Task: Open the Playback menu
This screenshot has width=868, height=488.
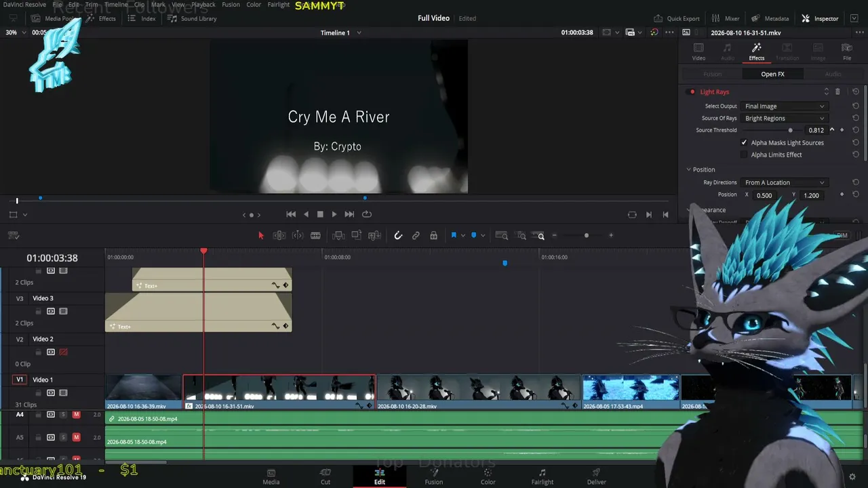Action: [x=203, y=5]
